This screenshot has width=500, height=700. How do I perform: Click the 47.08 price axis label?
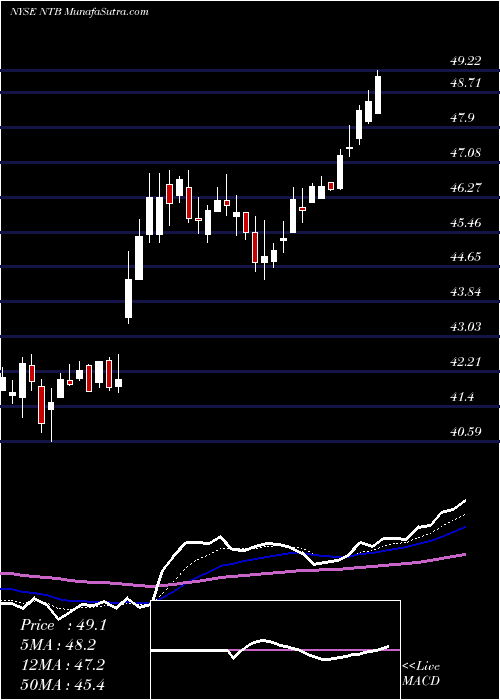coord(466,153)
